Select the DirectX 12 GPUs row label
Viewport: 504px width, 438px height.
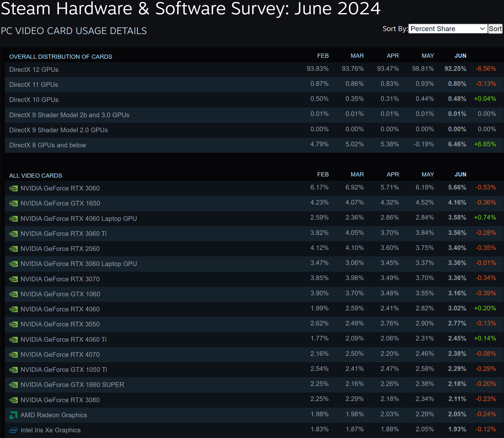[x=34, y=70]
